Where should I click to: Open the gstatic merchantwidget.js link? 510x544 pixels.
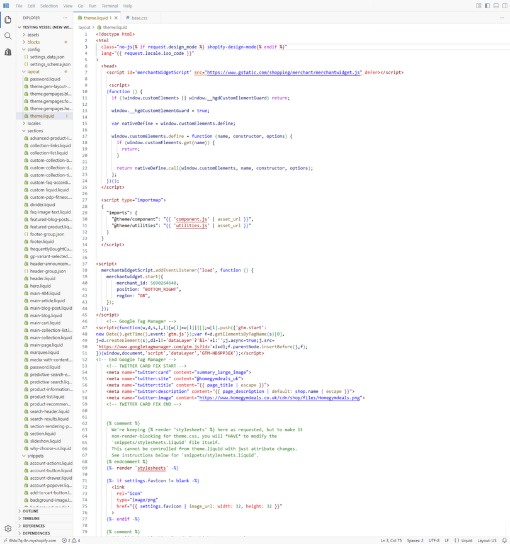point(283,73)
